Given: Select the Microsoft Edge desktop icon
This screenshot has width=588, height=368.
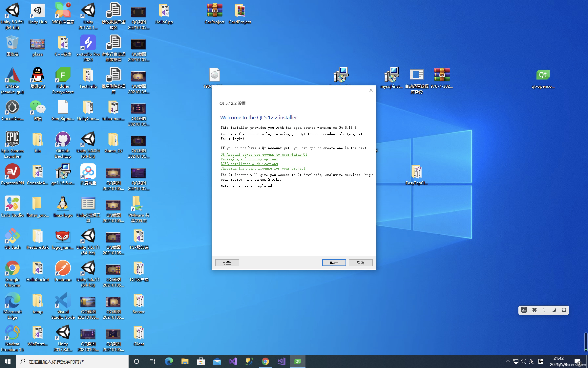Looking at the screenshot, I should coord(12,306).
